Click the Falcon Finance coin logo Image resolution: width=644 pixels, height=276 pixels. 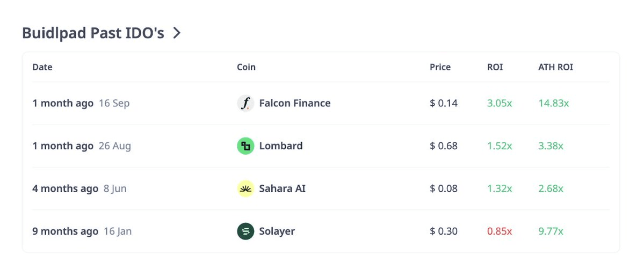coord(245,103)
